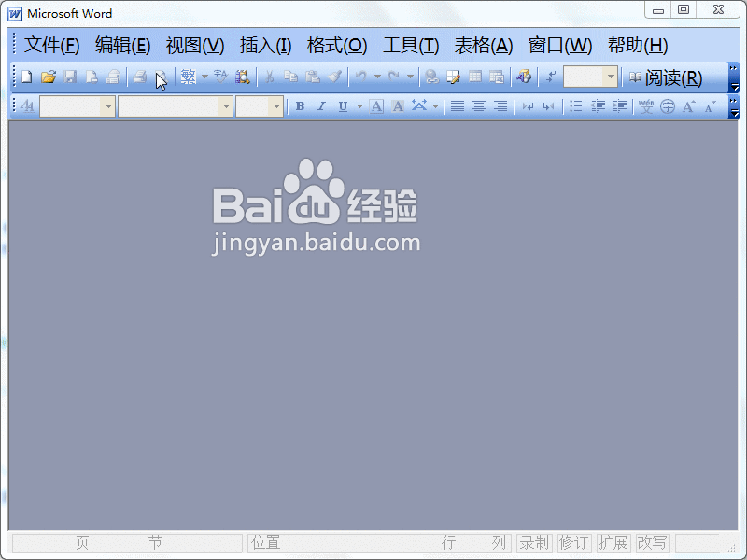Toggle Character Border A button
747x560 pixels.
coord(376,105)
